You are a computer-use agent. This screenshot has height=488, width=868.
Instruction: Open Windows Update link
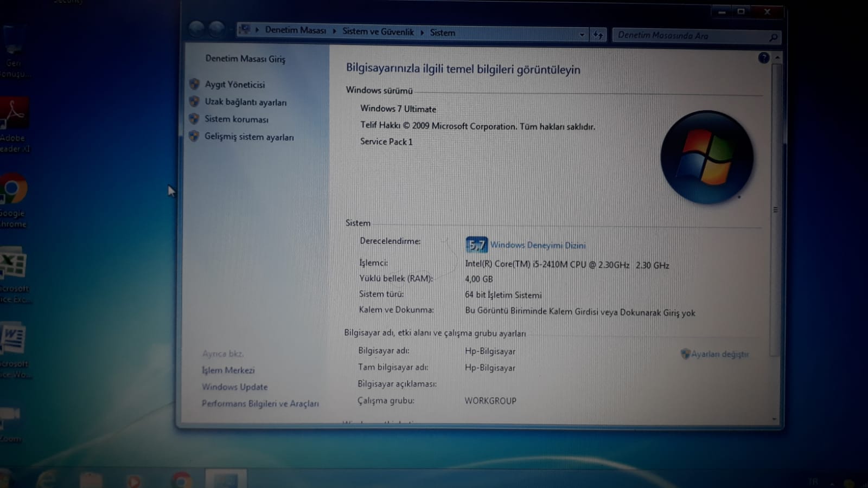click(x=235, y=387)
